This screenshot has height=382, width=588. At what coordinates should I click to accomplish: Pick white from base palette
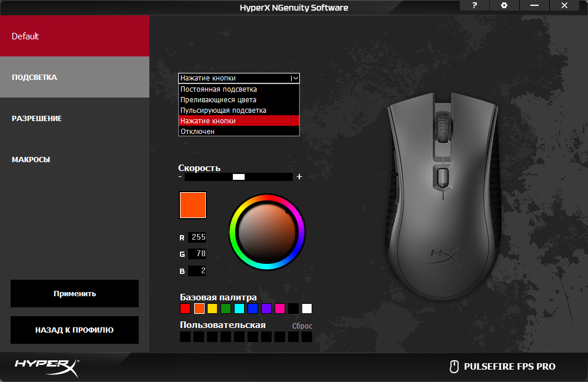(307, 309)
